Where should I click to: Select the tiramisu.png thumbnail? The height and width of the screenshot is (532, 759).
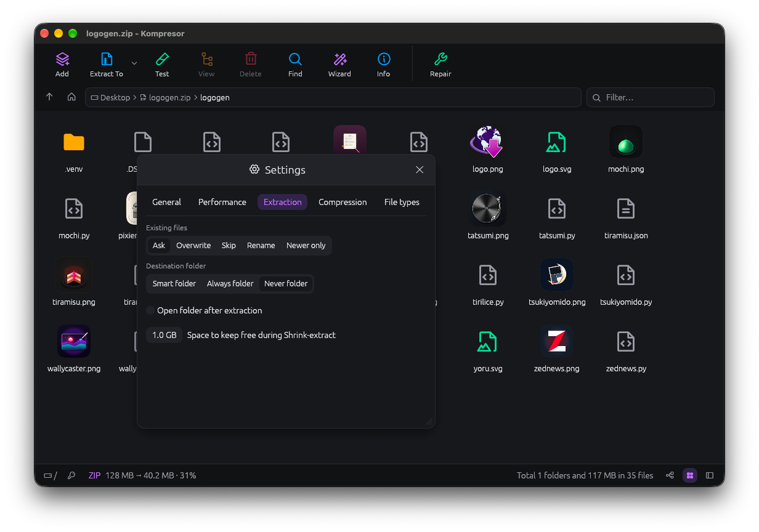(74, 275)
